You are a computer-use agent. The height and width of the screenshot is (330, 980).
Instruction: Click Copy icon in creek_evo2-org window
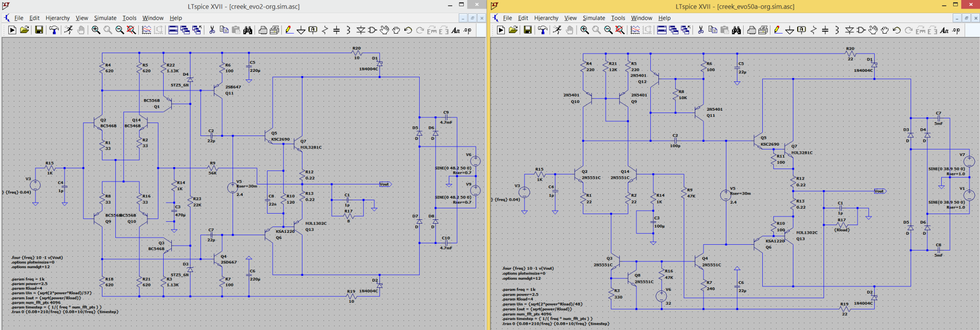(x=224, y=30)
